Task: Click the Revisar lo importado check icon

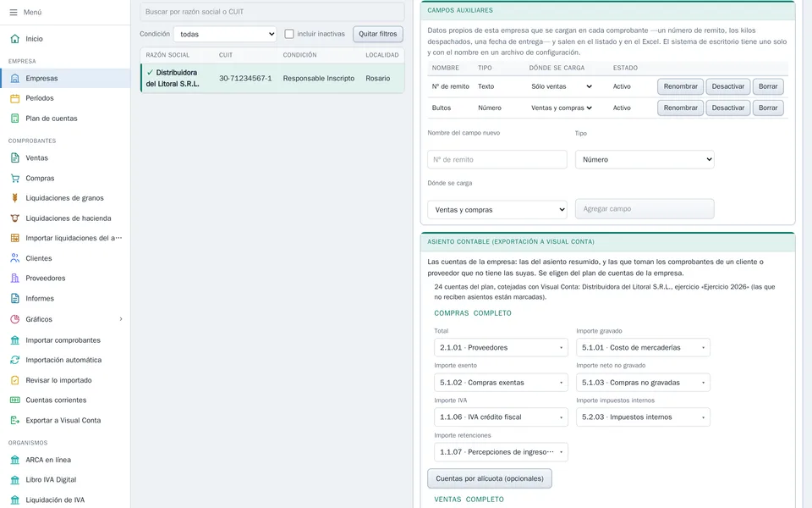Action: (x=15, y=380)
